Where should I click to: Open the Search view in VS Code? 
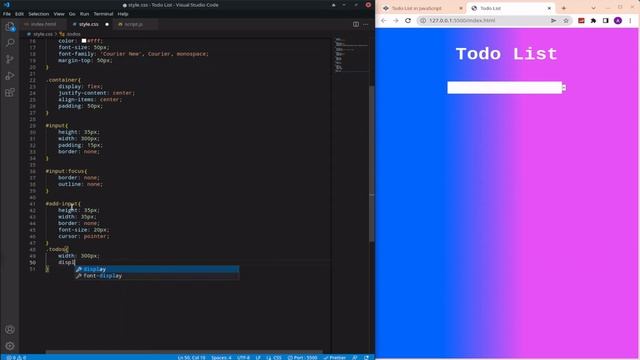(10, 43)
